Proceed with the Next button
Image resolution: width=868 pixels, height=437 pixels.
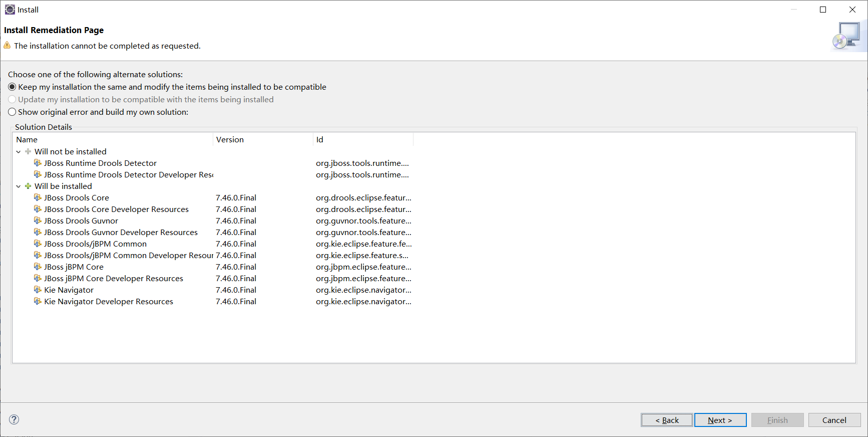point(720,420)
